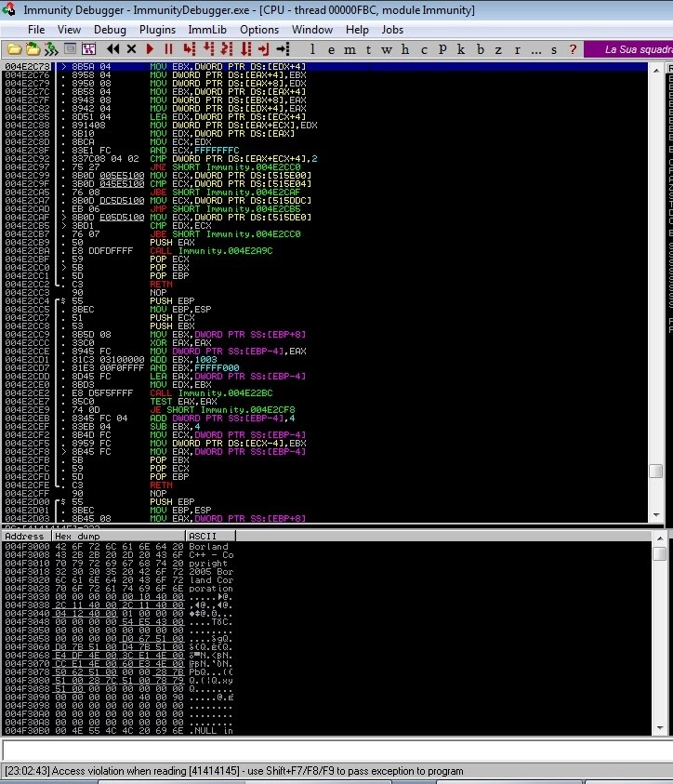673x784 pixels.
Task: Click the purple graph toolbar icon
Action: click(x=88, y=49)
